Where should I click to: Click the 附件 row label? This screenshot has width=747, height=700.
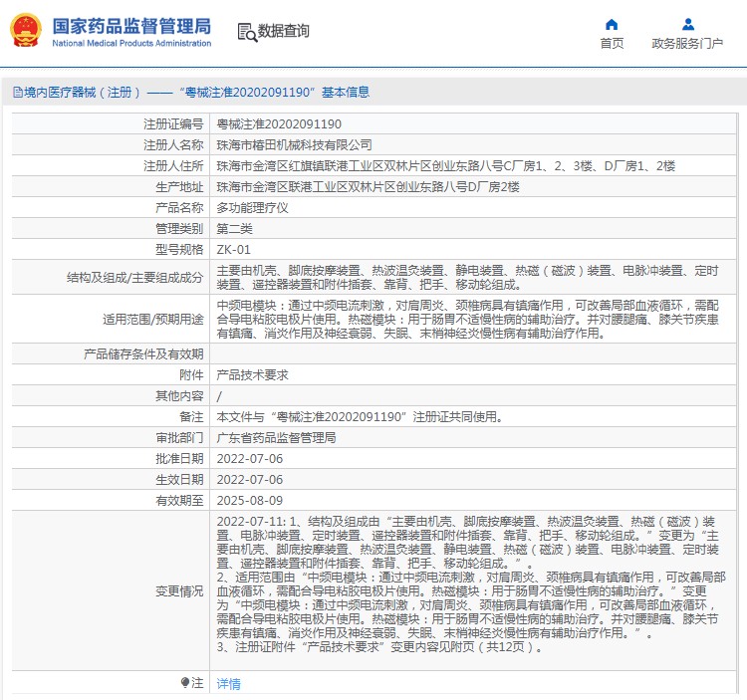click(x=191, y=375)
